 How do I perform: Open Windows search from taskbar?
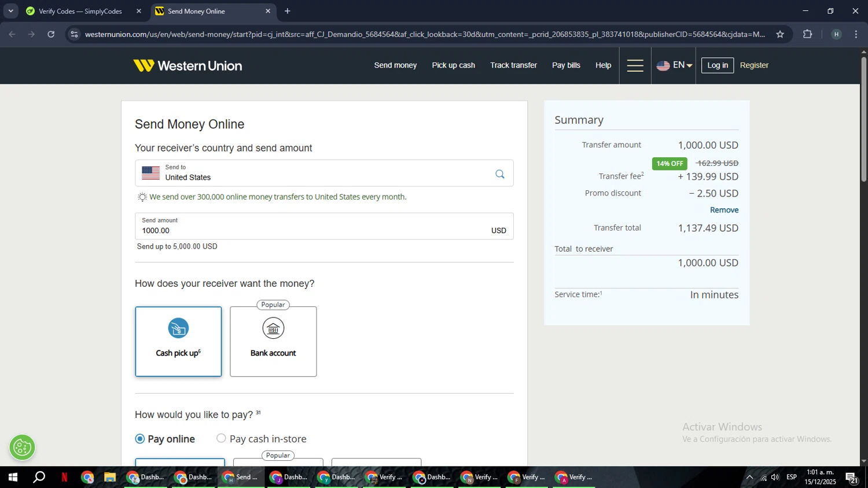coord(39,477)
